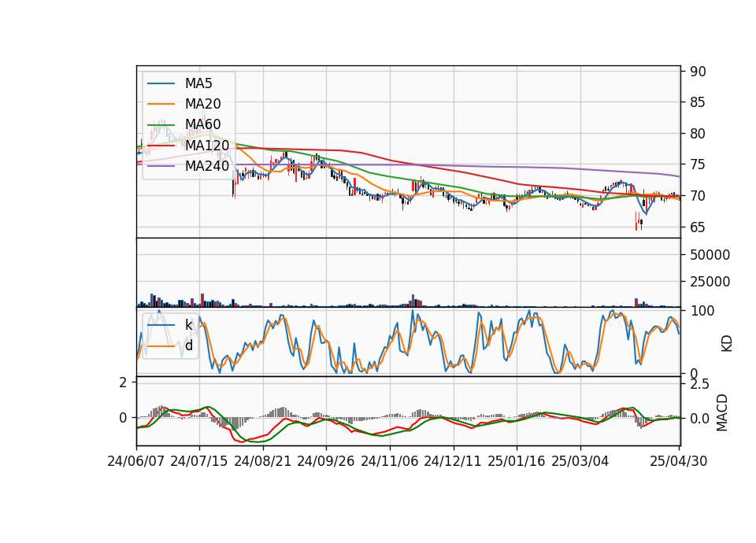Click the MACD axis title
The height and width of the screenshot is (543, 756).
(722, 413)
